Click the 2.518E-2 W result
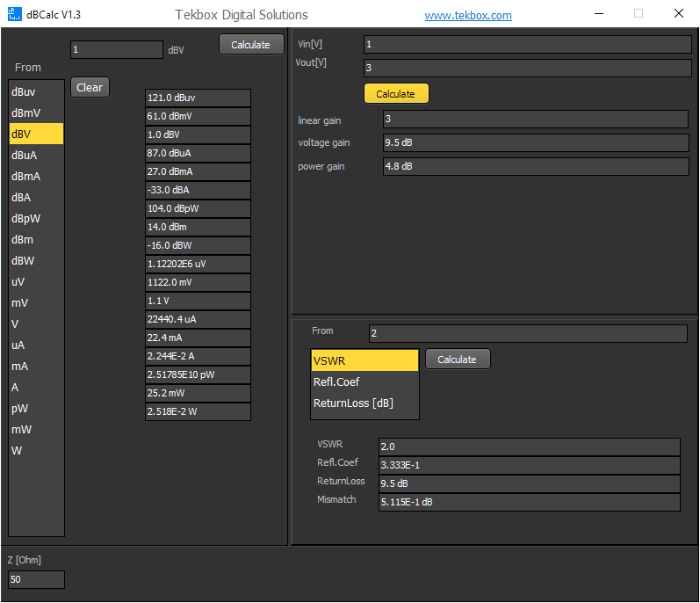Viewport: 700px width, 603px height. pos(198,411)
